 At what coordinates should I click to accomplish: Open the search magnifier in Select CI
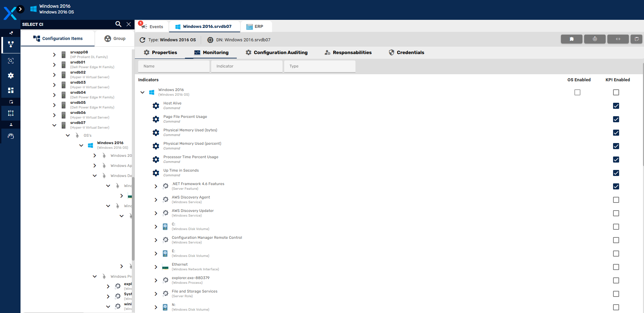click(x=118, y=24)
